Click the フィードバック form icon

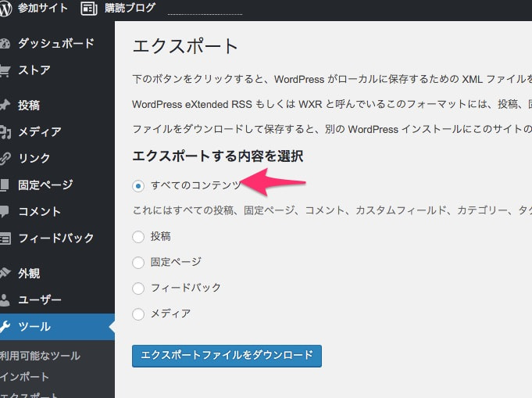pos(5,238)
